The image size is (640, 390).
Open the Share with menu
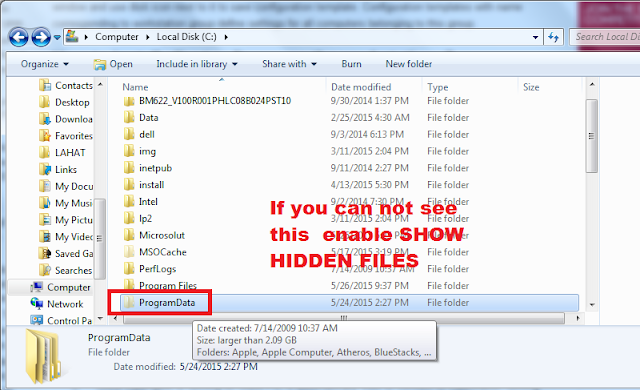click(x=289, y=64)
